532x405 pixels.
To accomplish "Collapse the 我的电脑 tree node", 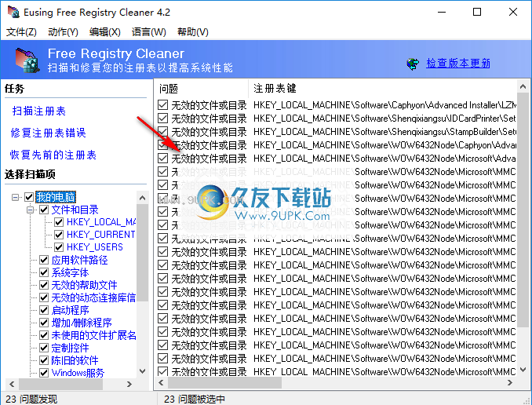I will (15, 197).
